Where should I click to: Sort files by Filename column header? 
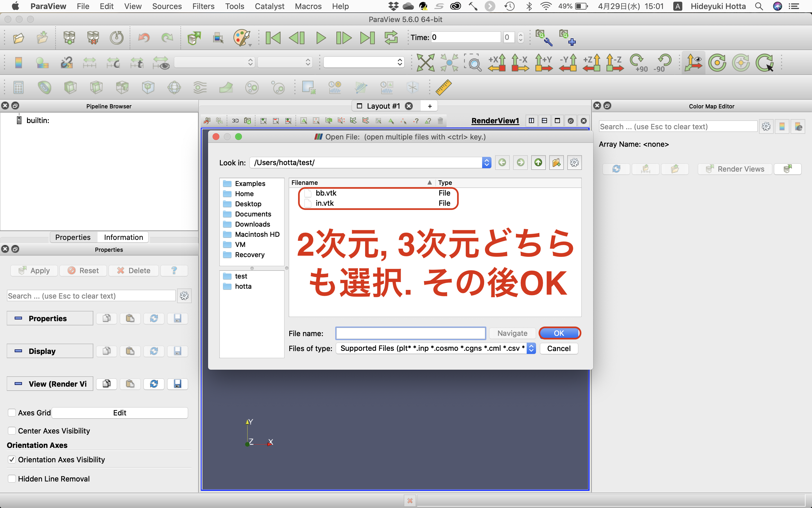[362, 182]
